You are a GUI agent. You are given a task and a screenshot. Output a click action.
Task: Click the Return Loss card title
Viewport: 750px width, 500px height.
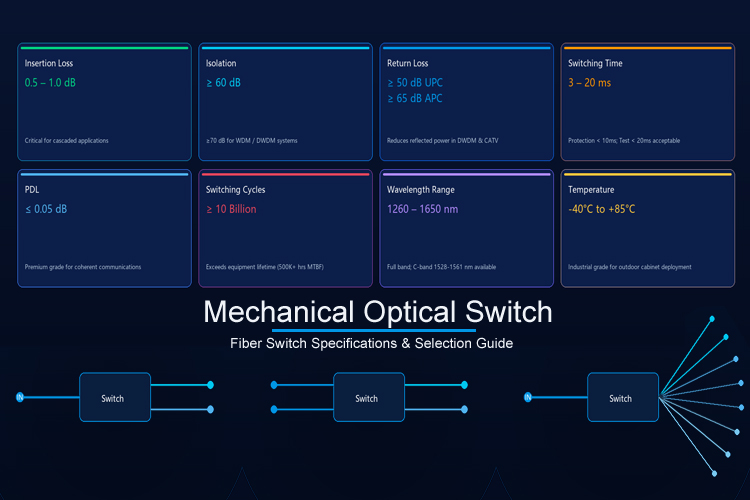[408, 63]
